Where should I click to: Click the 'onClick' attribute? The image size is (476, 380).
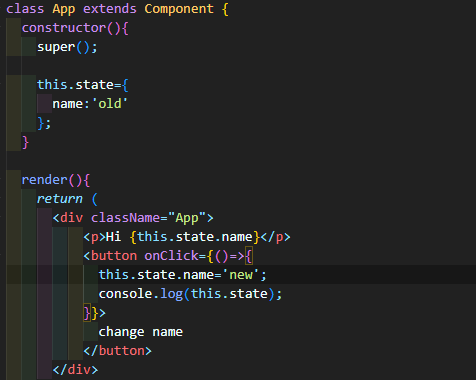click(171, 256)
